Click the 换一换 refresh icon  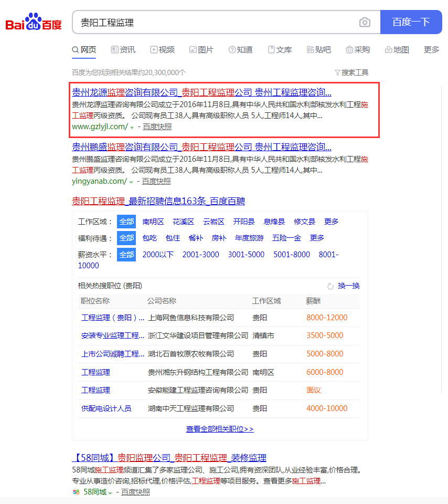(330, 286)
